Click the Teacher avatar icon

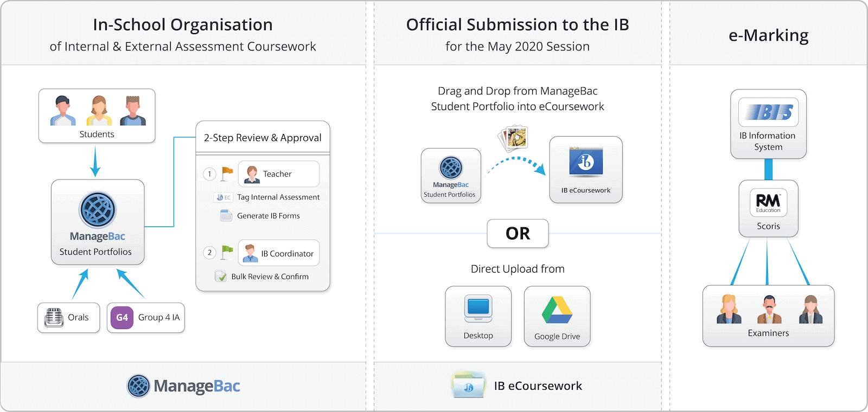(252, 174)
